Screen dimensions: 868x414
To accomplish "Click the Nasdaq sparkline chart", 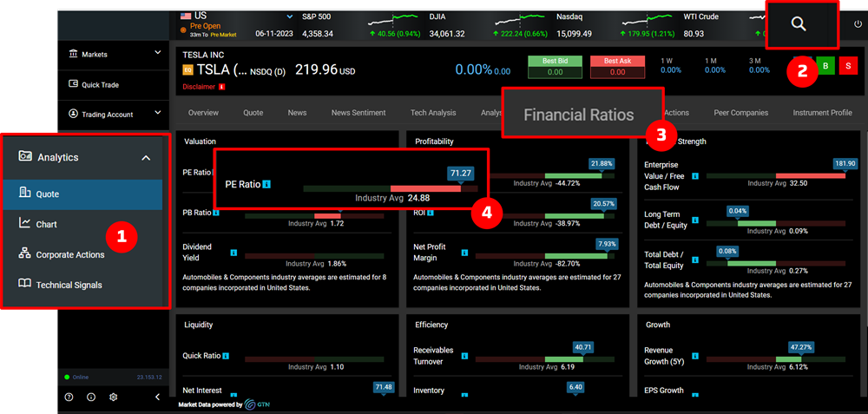I will [x=648, y=20].
